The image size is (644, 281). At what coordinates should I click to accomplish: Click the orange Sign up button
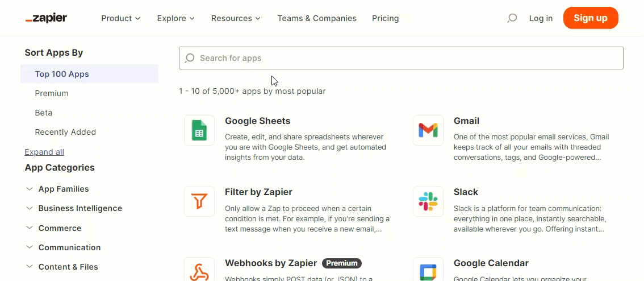click(591, 18)
